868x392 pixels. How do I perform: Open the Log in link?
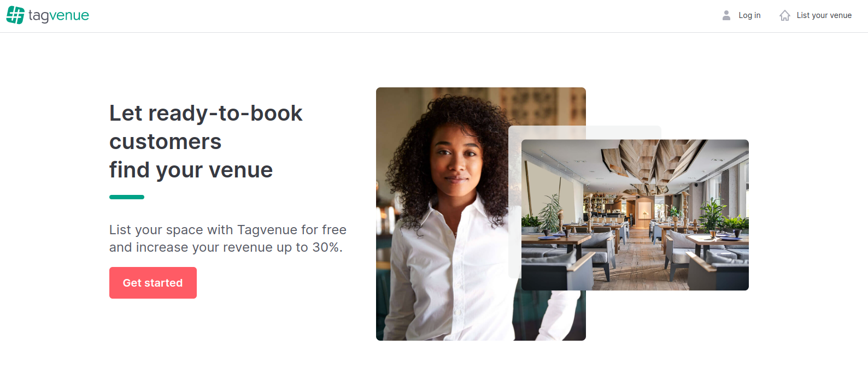(749, 15)
